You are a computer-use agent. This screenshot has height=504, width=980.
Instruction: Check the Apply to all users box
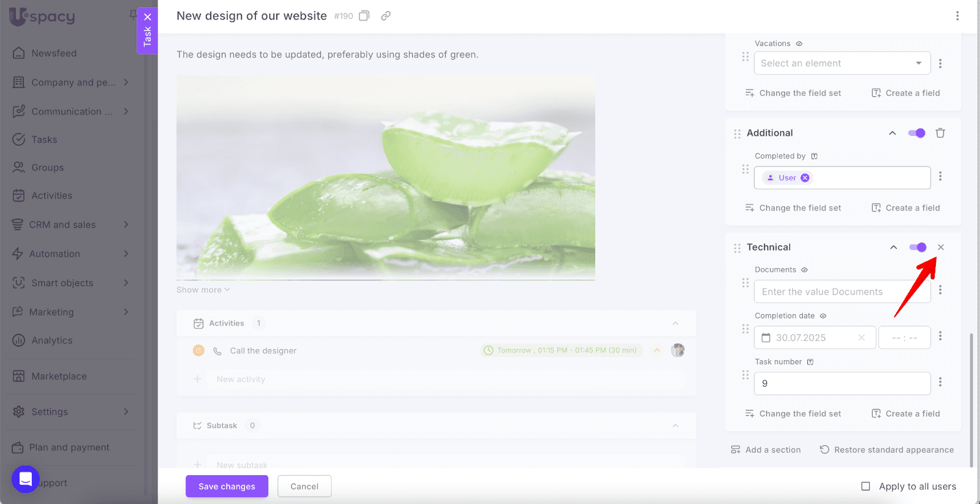(x=865, y=486)
